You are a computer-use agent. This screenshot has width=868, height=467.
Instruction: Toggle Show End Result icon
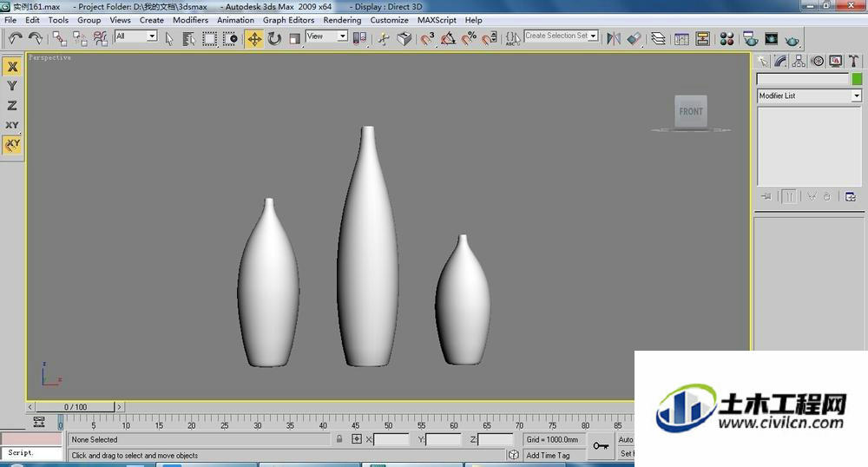pos(789,196)
